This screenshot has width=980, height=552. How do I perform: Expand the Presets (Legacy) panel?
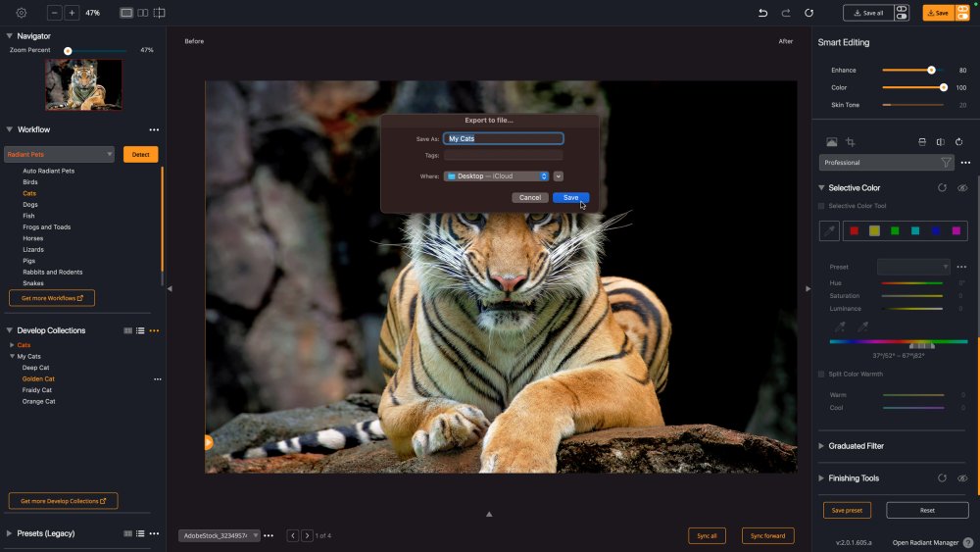(10, 533)
